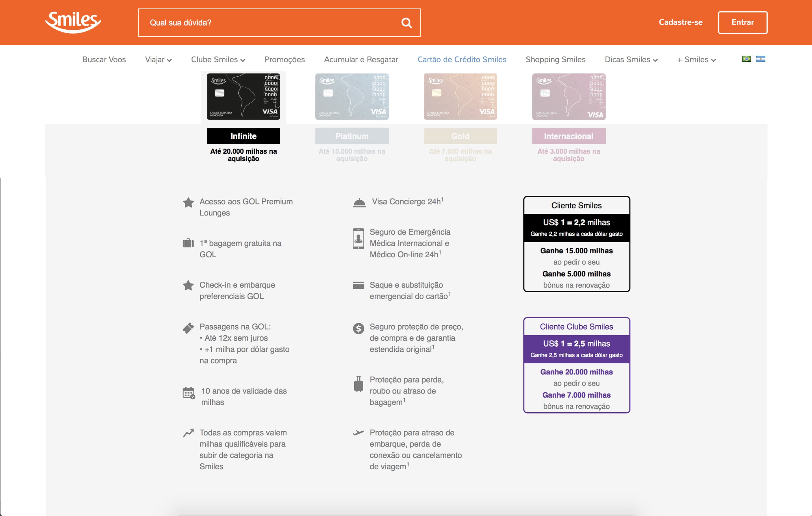Click the airplane icon beside Proteção para atraso

(x=359, y=433)
